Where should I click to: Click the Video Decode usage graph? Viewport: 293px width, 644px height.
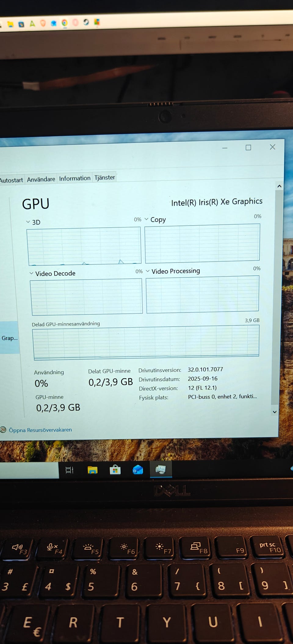[86, 297]
